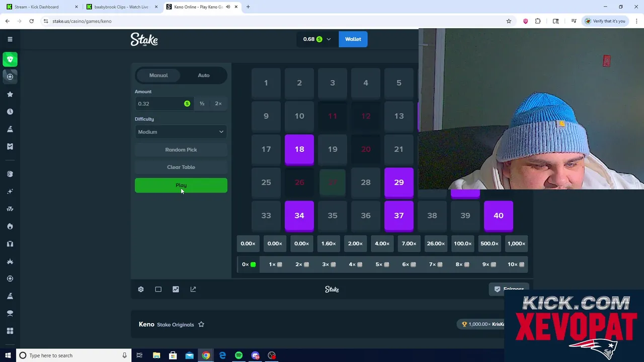Click the 5× hits indicator
Image resolution: width=644 pixels, height=362 pixels.
(382, 264)
